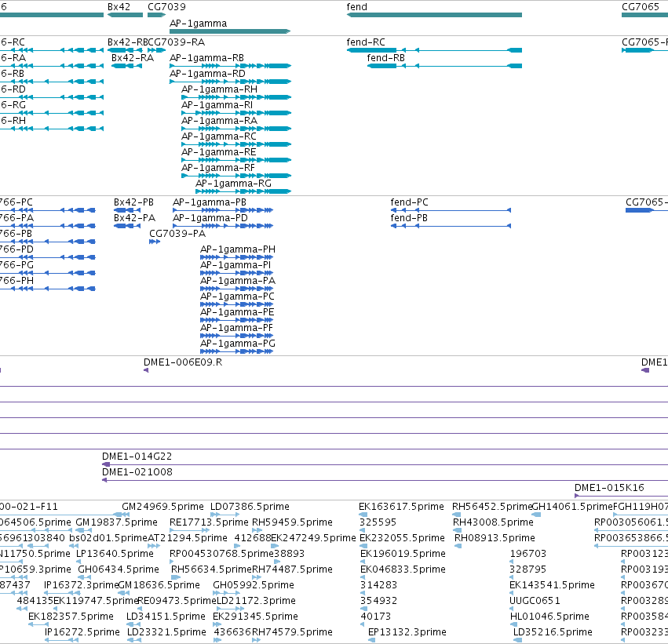This screenshot has width=668, height=644.
Task: Open the AP-1gamma gene label
Action: click(x=198, y=24)
